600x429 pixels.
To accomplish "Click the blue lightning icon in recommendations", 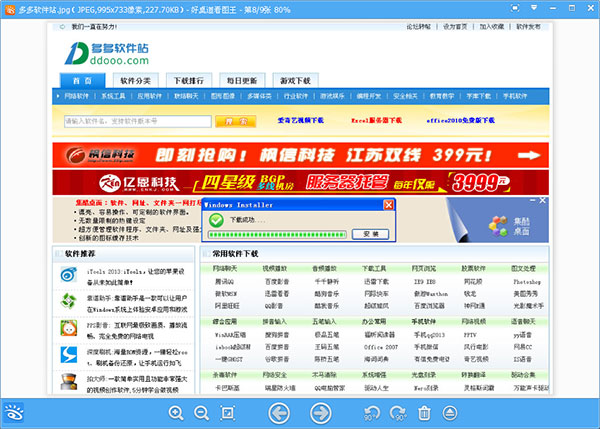I will pyautogui.click(x=68, y=355).
